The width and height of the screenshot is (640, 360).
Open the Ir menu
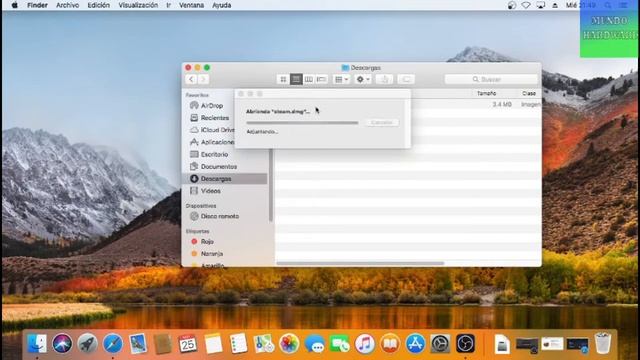tap(168, 5)
